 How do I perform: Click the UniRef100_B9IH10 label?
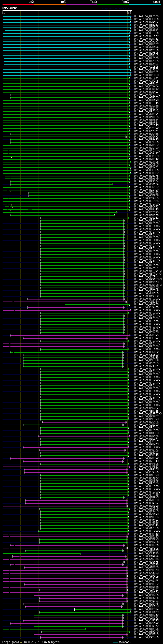146,33
